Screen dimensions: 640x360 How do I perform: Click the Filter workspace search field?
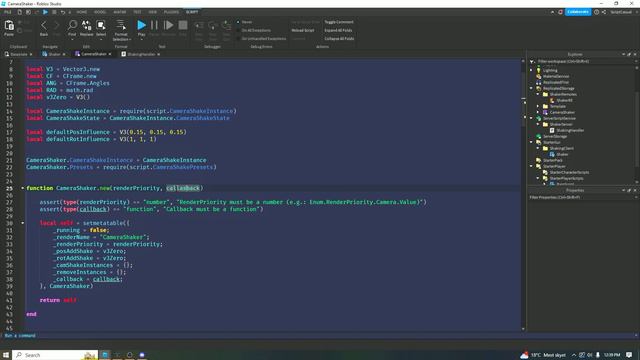point(584,62)
